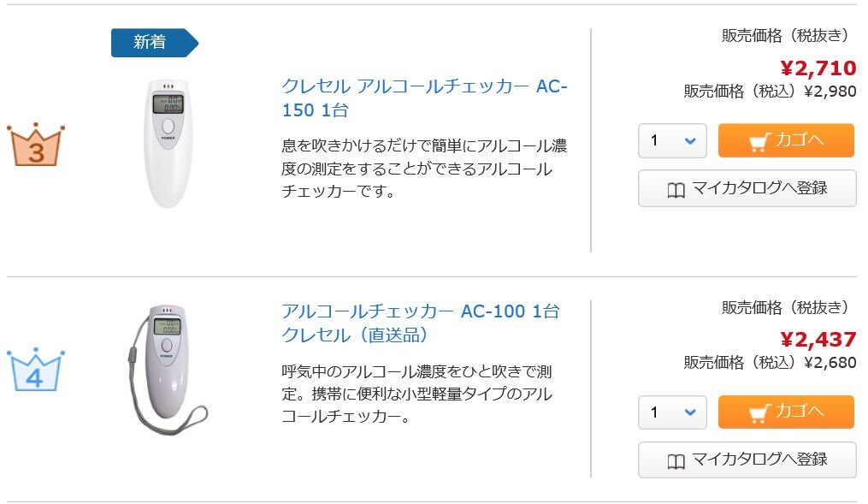The image size is (868, 504).
Task: Click the ¥2,437 price of AC-100
Action: (x=818, y=340)
